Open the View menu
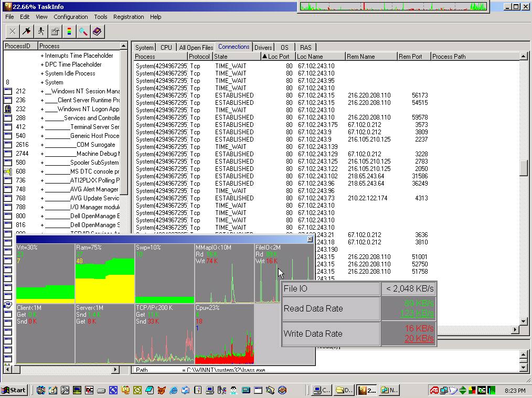The height and width of the screenshot is (398, 532). [x=41, y=17]
